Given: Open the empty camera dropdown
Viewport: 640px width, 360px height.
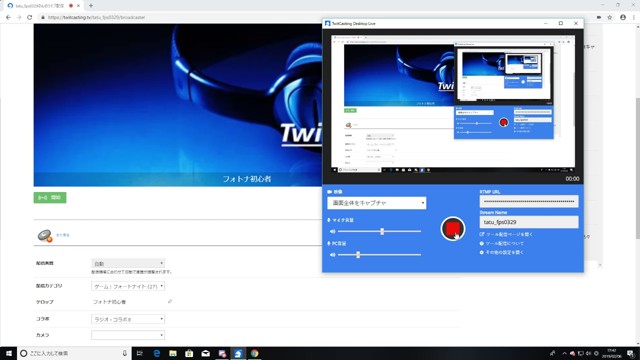Looking at the screenshot, I should click(128, 336).
